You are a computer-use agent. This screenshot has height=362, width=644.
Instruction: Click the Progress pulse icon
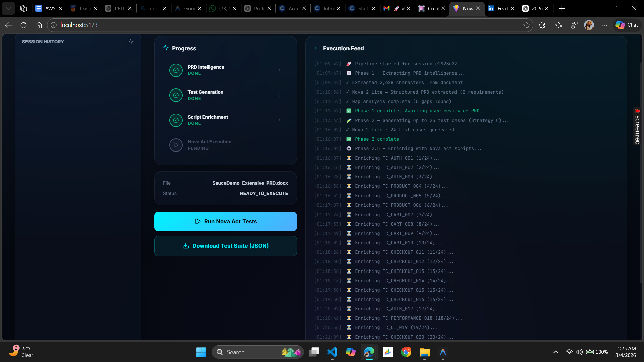point(166,48)
